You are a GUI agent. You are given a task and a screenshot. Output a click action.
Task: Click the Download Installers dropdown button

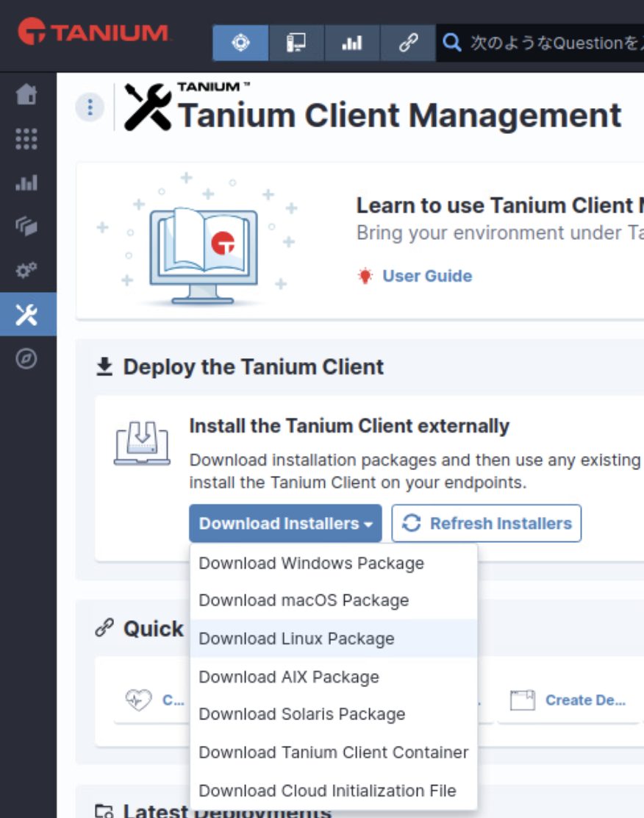coord(285,523)
